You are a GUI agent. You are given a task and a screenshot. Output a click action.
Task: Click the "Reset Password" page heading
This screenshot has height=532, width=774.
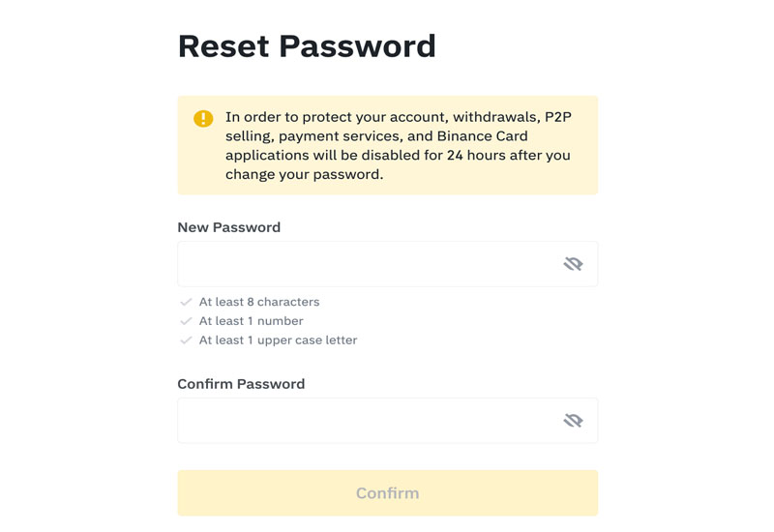pyautogui.click(x=307, y=45)
